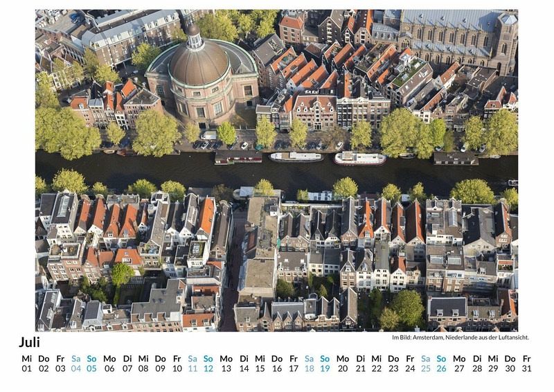Select the 'Di' label above 14
Viewport: 554px width, 392px height.
[x=244, y=359]
